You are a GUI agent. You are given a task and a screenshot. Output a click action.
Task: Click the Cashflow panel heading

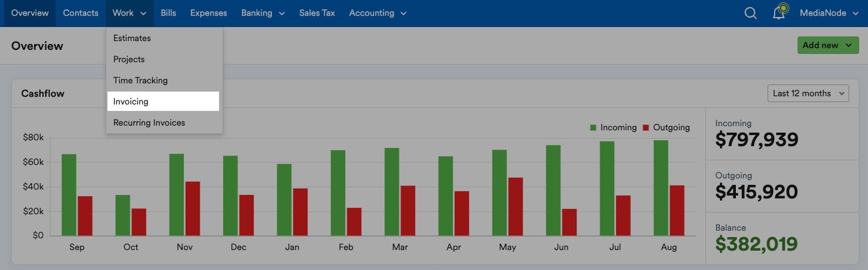pyautogui.click(x=43, y=93)
